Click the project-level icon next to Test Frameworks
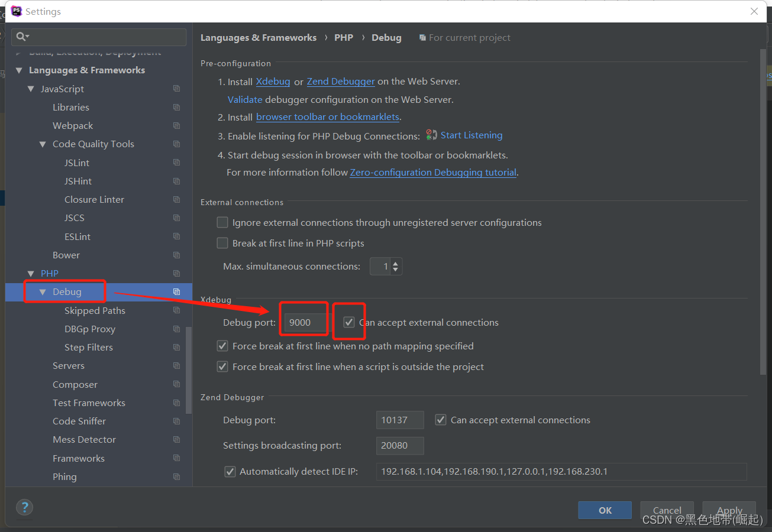Viewport: 772px width, 532px height. pyautogui.click(x=176, y=403)
